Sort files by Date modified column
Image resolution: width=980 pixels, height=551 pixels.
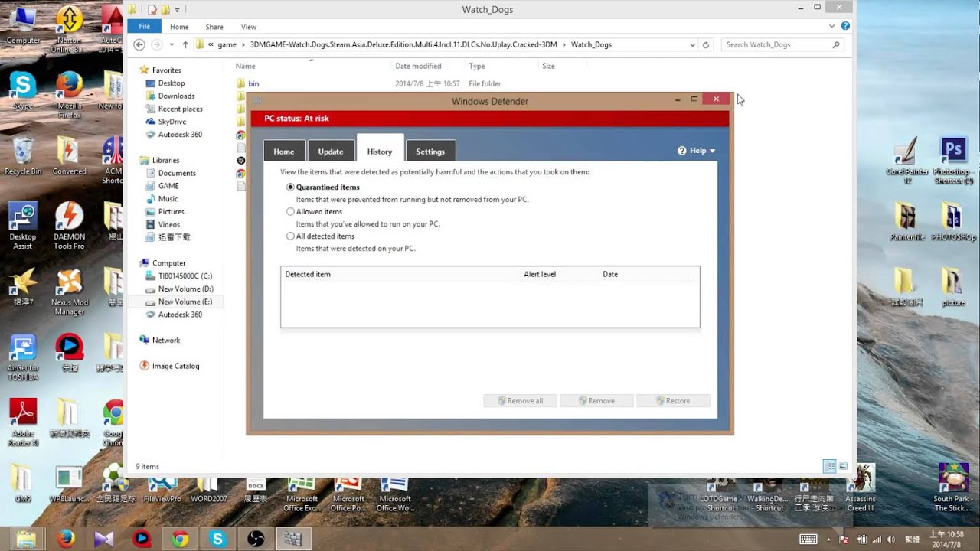coord(418,67)
